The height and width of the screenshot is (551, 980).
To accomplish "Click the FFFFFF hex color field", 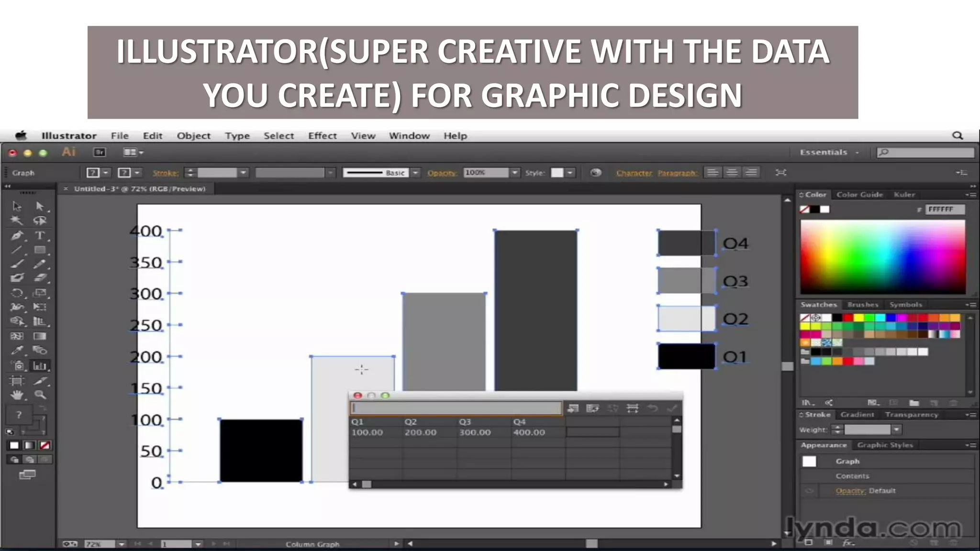I will tap(945, 209).
